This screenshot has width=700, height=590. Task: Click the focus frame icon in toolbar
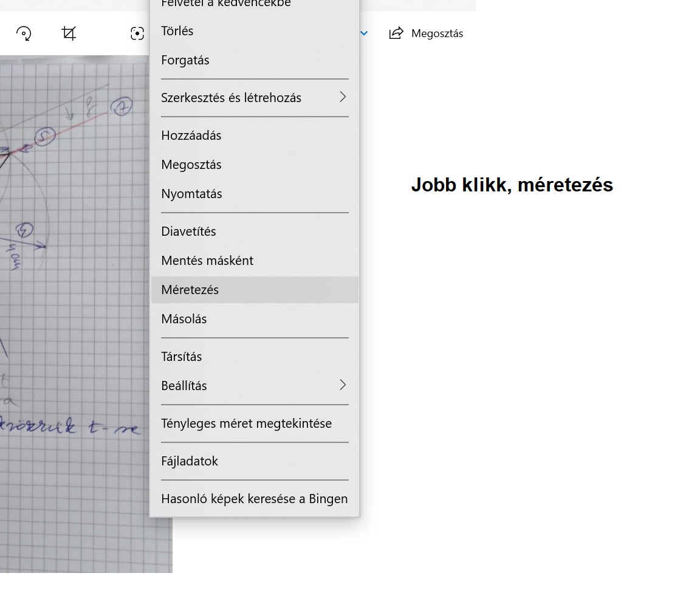point(137,33)
